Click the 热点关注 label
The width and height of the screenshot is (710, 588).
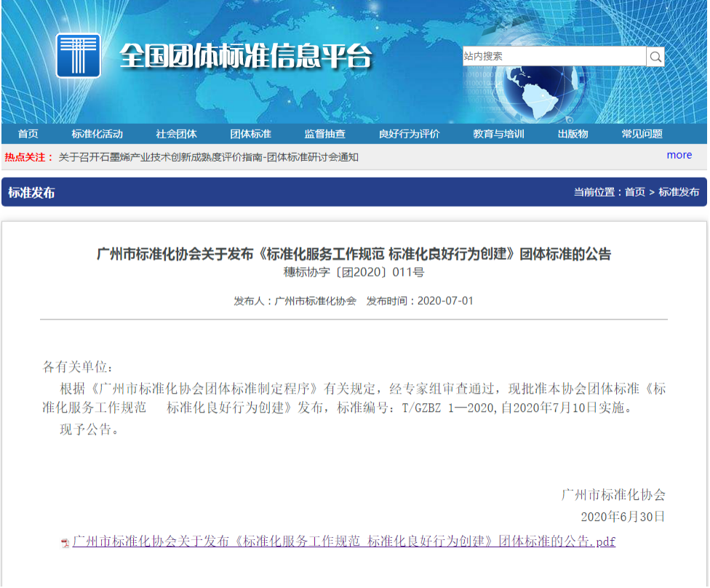29,157
